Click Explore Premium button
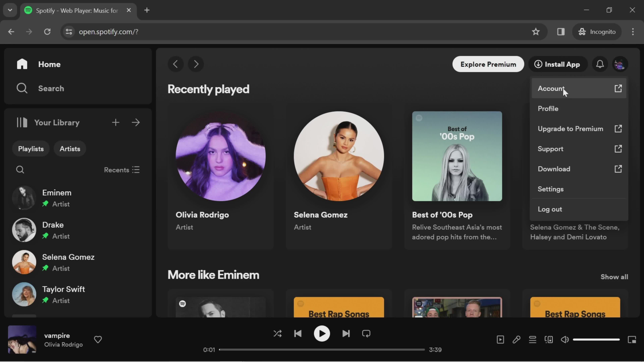This screenshot has width=644, height=362. 488,64
